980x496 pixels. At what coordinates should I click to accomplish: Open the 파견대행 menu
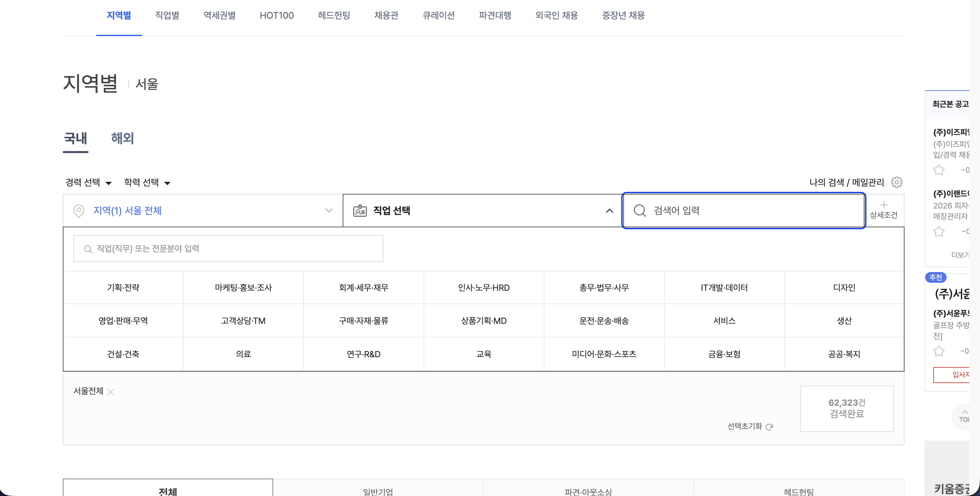point(495,16)
